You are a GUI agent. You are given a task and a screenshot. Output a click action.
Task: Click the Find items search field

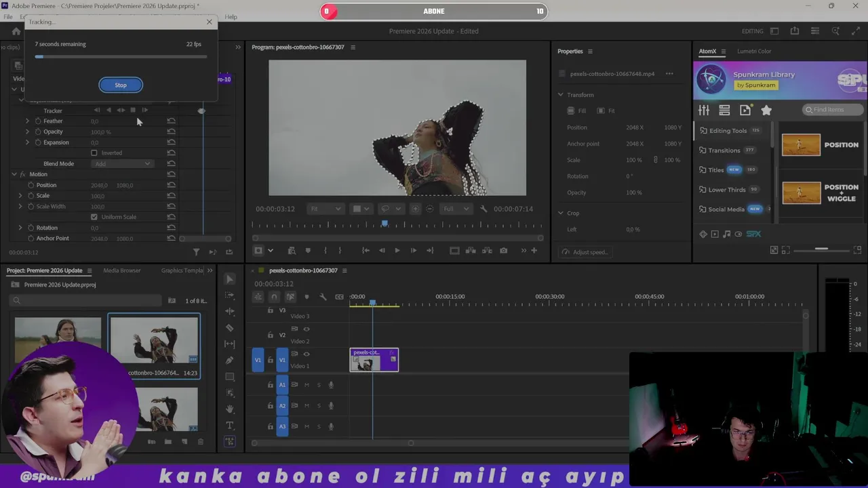coord(833,110)
